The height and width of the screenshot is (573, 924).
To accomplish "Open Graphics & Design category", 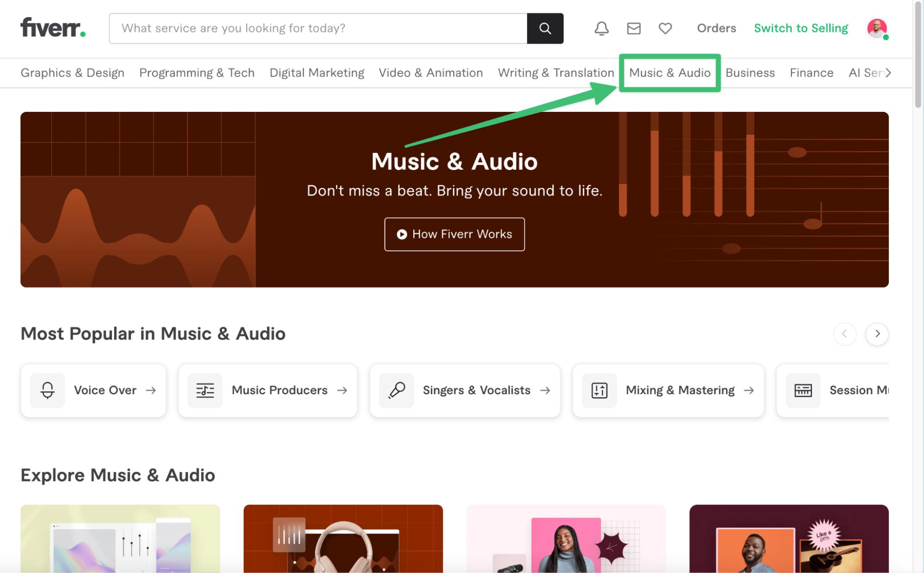I will tap(73, 73).
